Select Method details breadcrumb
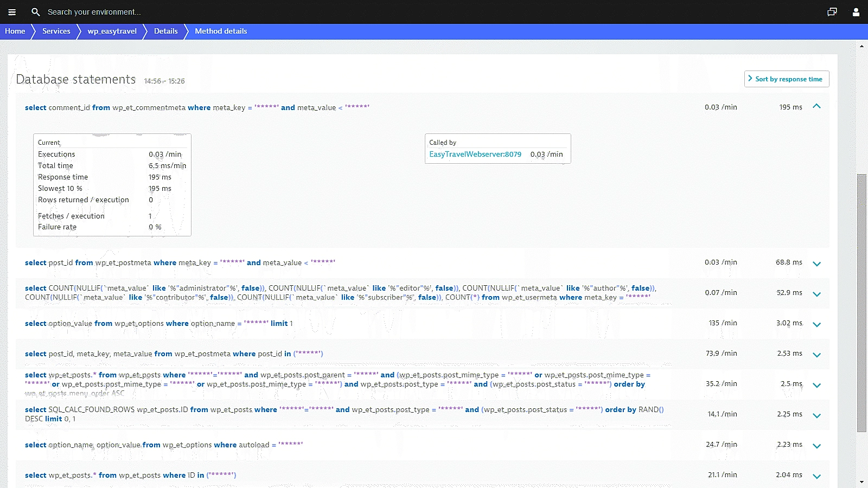868x488 pixels. pos(221,31)
